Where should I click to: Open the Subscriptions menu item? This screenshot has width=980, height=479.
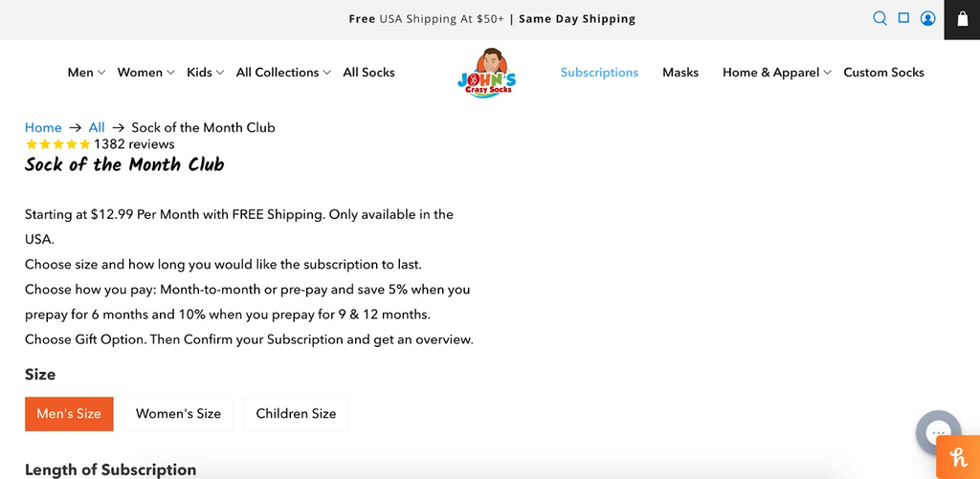599,73
